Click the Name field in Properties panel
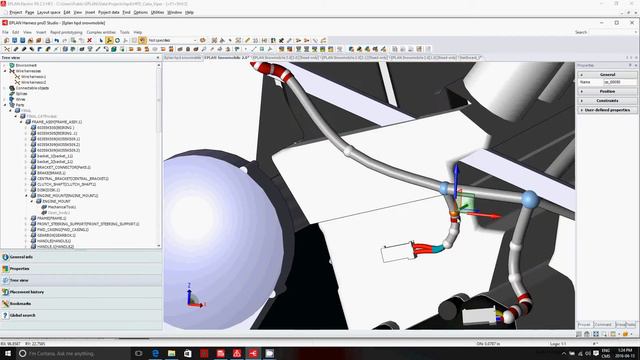640x360 pixels. point(620,82)
